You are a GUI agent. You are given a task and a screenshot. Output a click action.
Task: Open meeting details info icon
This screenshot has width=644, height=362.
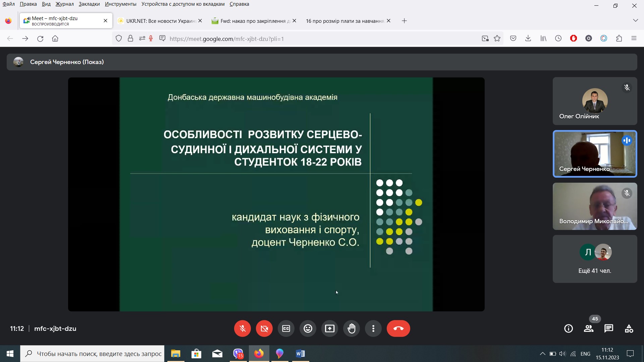point(569,328)
